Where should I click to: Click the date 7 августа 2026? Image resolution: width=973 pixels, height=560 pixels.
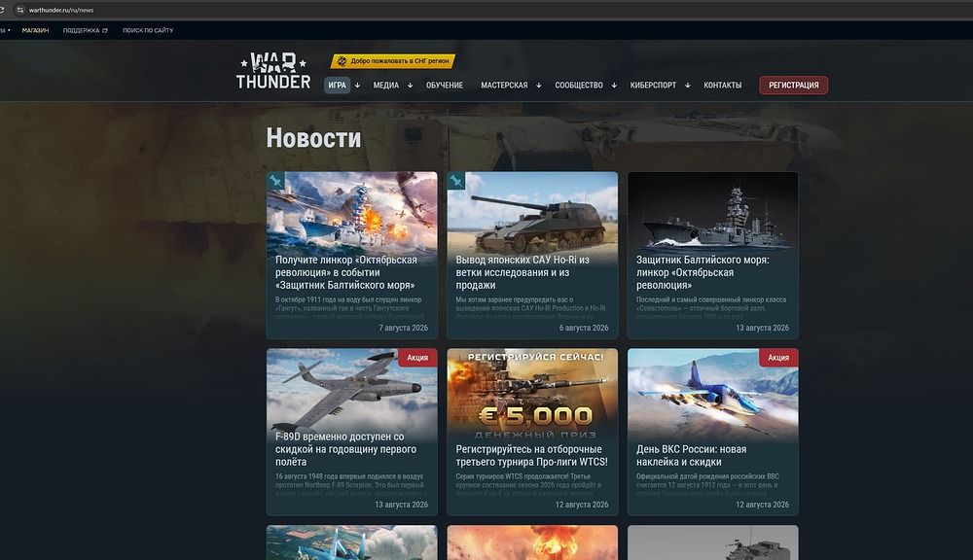pyautogui.click(x=404, y=328)
